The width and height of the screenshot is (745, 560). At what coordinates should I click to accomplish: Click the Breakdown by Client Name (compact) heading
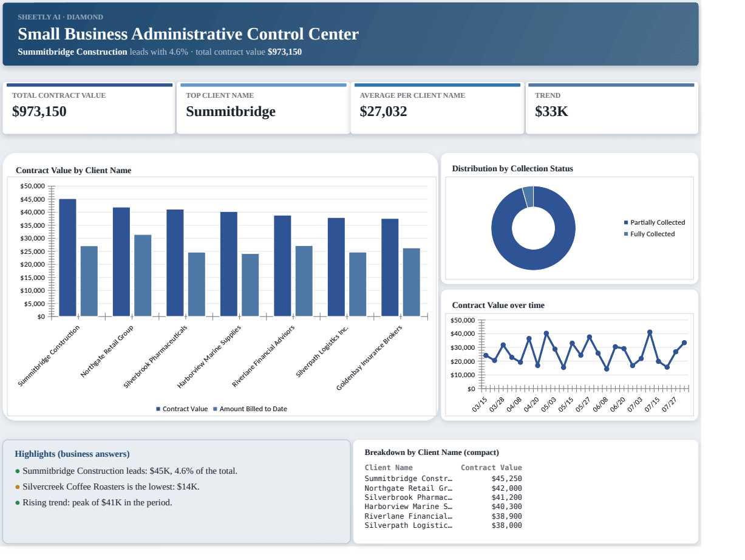(x=432, y=452)
